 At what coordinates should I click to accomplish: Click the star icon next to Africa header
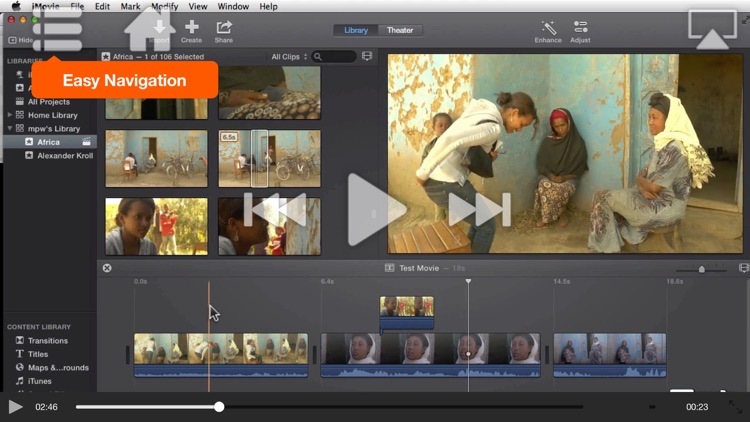(x=106, y=56)
